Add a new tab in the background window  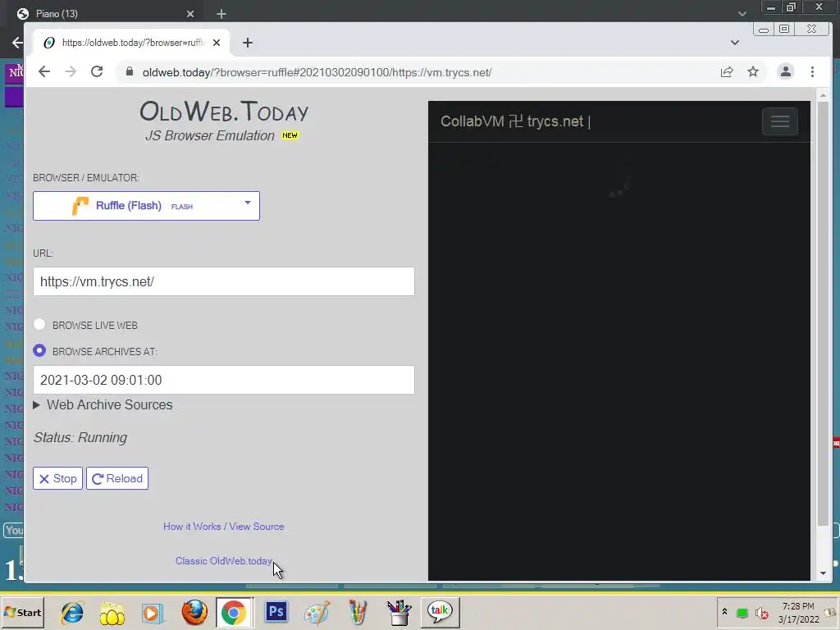tap(221, 14)
